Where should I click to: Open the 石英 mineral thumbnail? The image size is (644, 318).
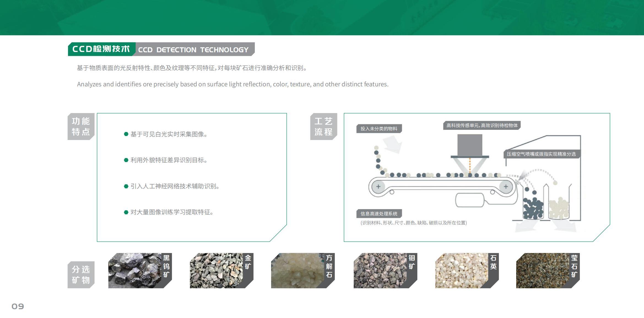click(x=467, y=271)
